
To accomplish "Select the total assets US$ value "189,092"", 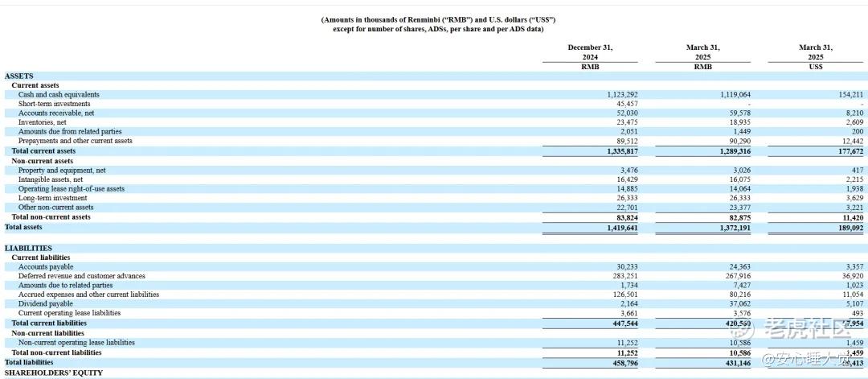I will click(x=851, y=227).
